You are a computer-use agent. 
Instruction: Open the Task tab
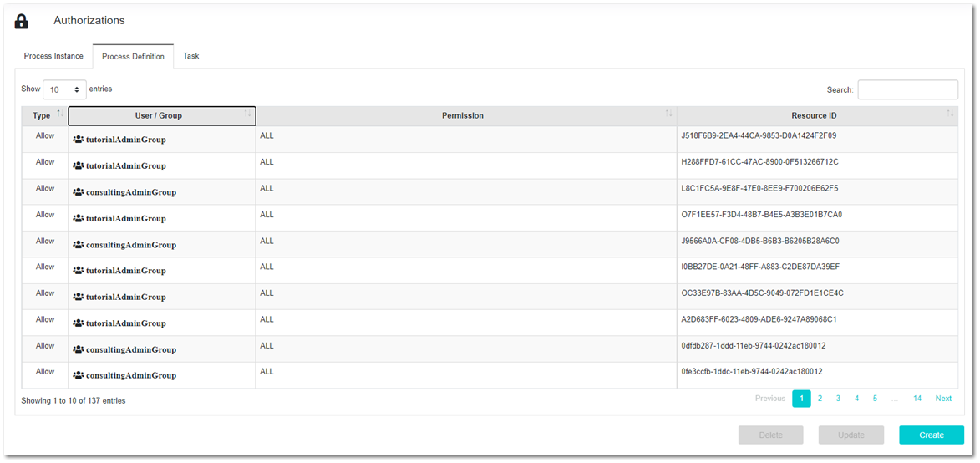[x=190, y=56]
